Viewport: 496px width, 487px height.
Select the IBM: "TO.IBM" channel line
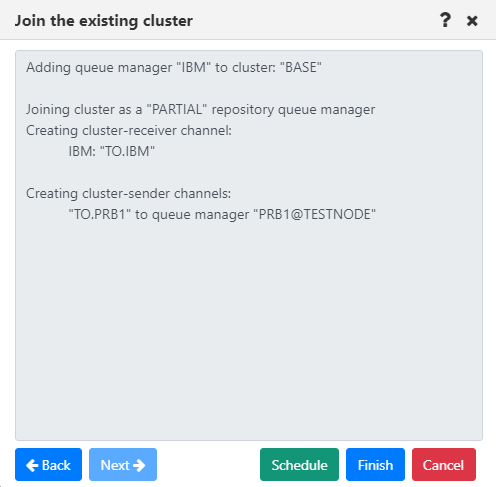pyautogui.click(x=112, y=151)
